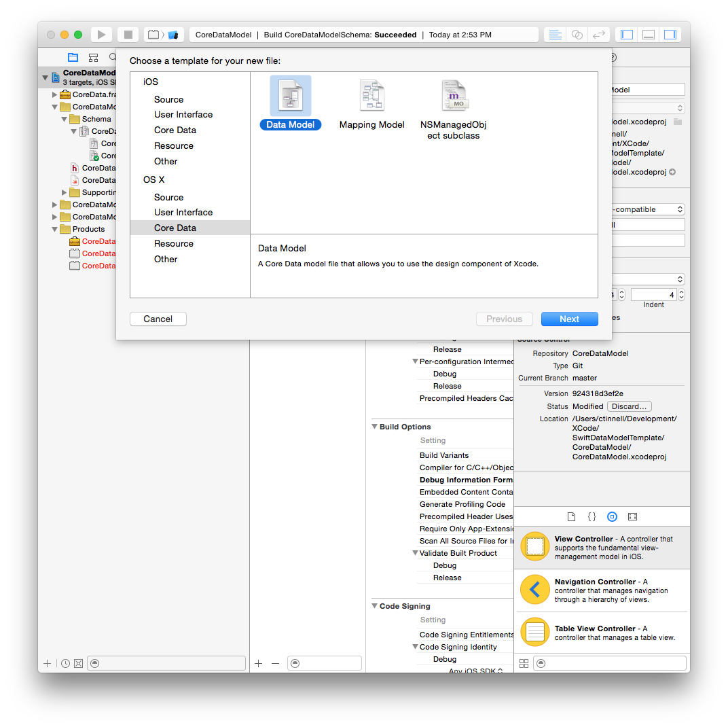Screen dimensions: 728x727
Task: Select OS X Other category
Action: click(x=166, y=260)
